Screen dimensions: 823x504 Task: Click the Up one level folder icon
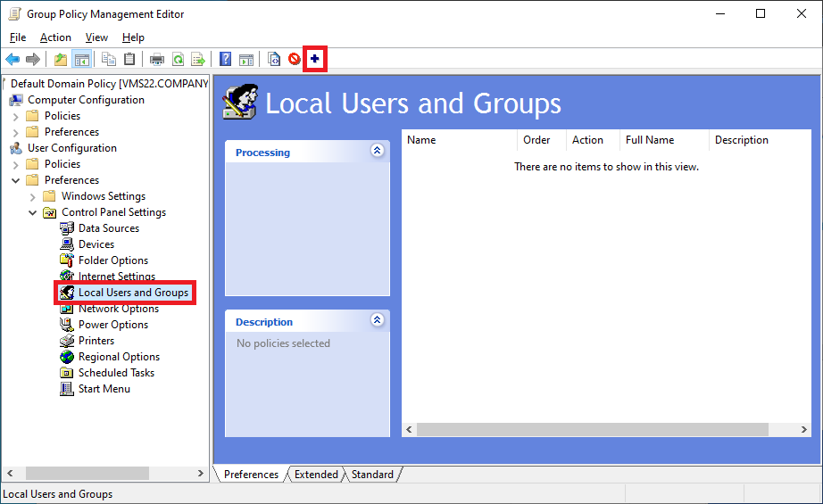click(x=61, y=59)
